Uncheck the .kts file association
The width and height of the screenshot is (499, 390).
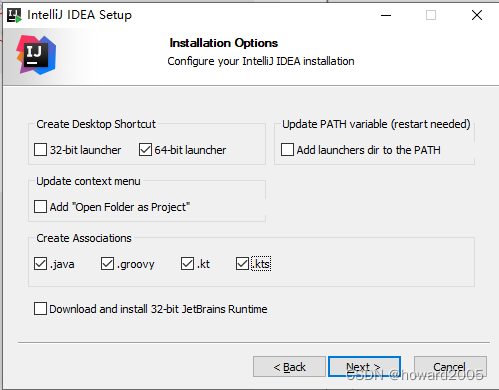(242, 264)
